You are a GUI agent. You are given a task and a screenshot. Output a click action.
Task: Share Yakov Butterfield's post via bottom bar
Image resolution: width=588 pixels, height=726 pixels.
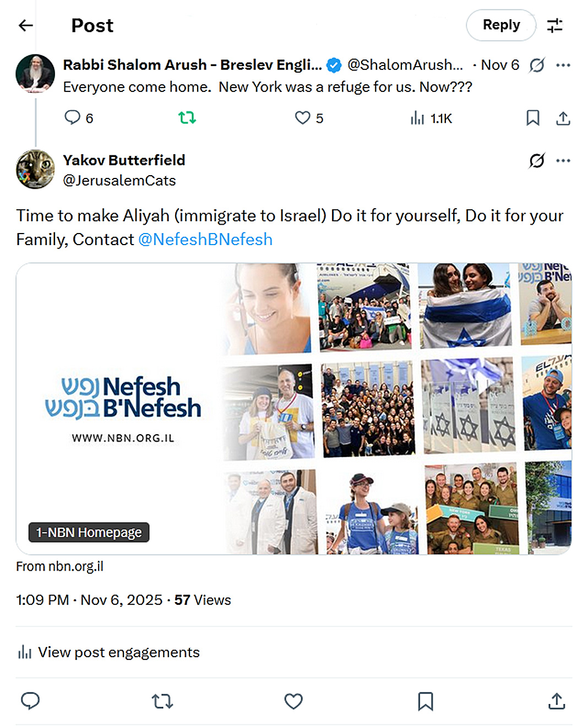click(x=557, y=701)
